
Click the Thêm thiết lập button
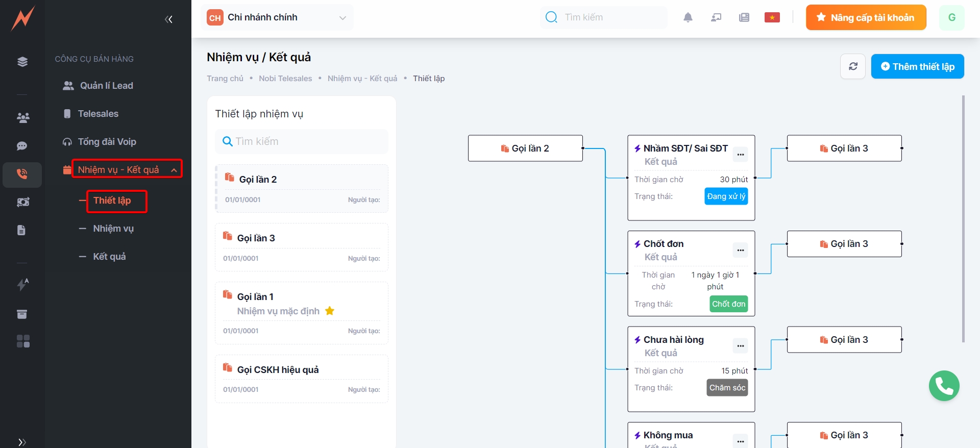coord(917,66)
